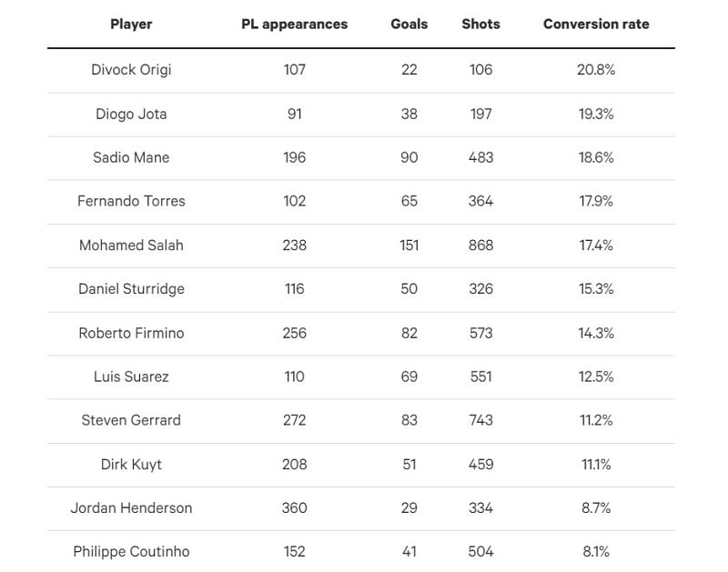Click the Roberto Firmino row name
The height and width of the screenshot is (572, 728).
coord(131,333)
